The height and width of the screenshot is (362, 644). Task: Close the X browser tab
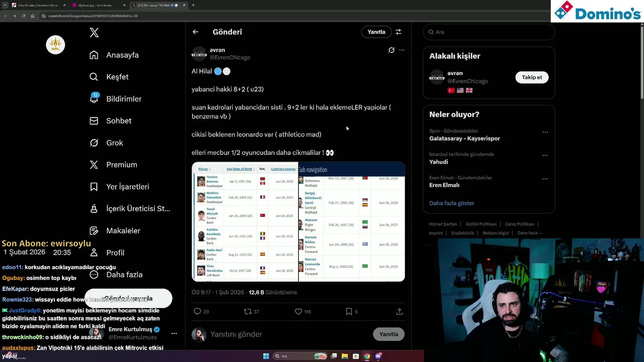click(184, 5)
